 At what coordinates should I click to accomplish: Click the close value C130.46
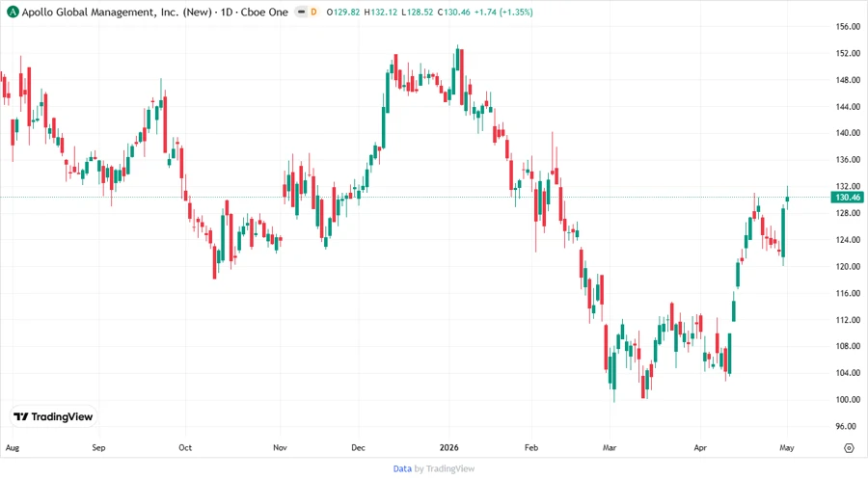(x=453, y=12)
